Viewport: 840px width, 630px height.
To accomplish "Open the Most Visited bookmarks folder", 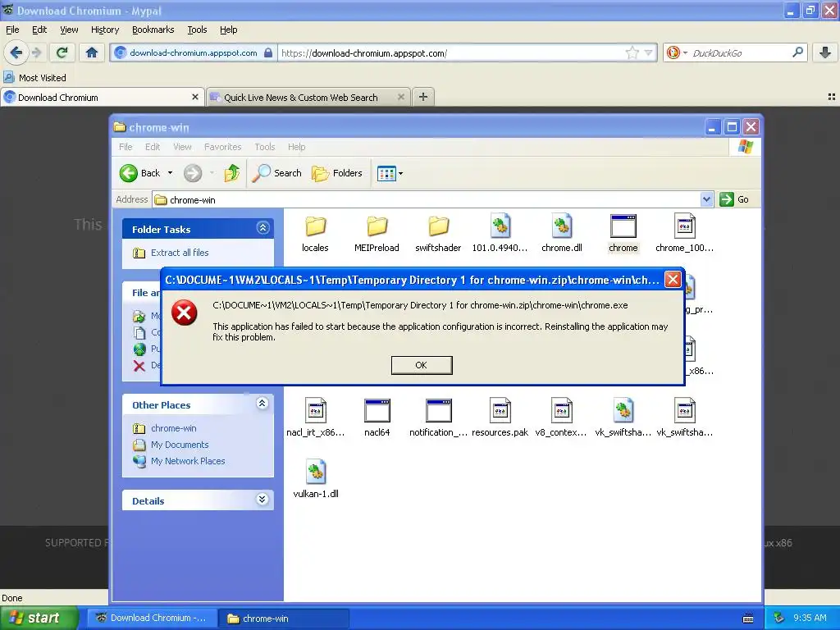I will click(x=35, y=78).
